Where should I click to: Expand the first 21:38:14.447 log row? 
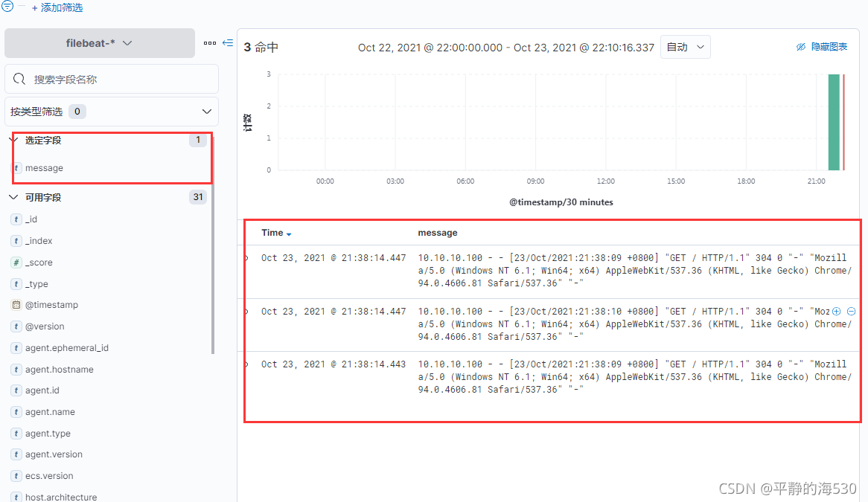coord(247,258)
